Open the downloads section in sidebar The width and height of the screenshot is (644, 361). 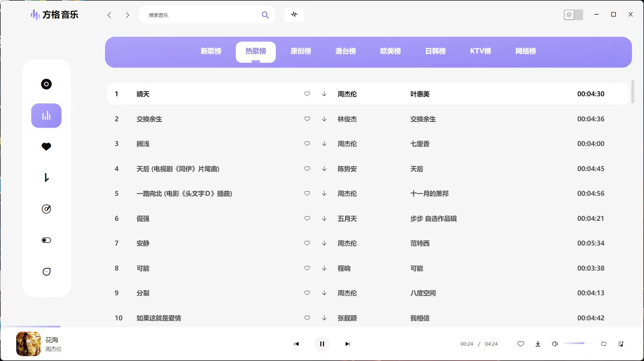(46, 178)
